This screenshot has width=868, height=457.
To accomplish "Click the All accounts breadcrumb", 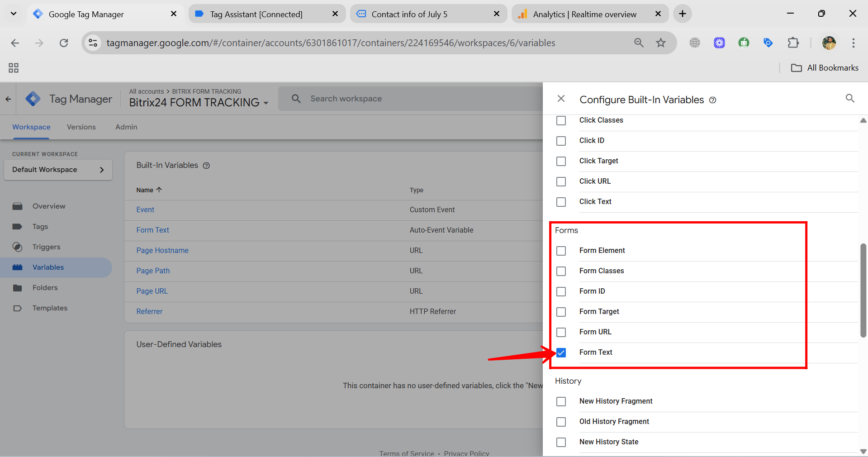I will tap(147, 91).
